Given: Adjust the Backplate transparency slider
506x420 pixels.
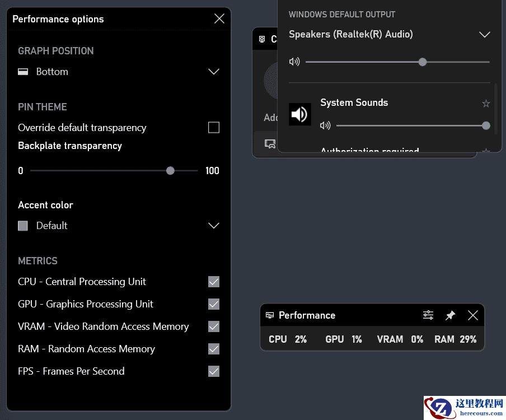Looking at the screenshot, I should (114, 171).
